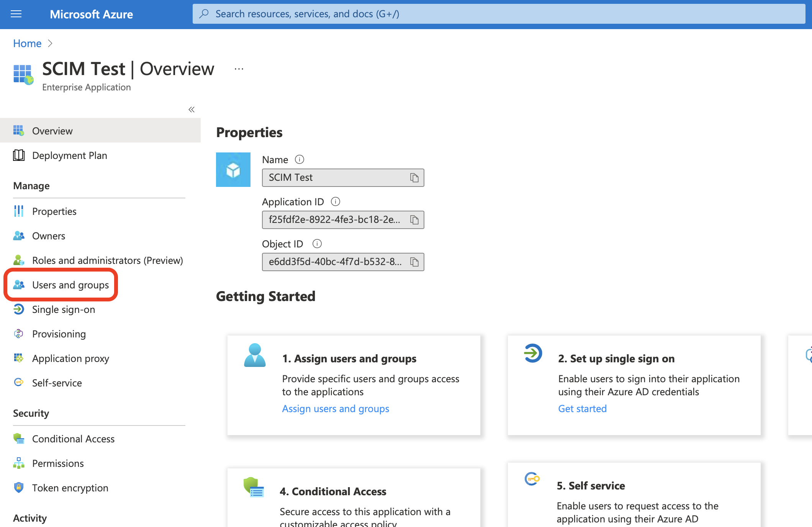Open the hamburger portal menu

(16, 14)
